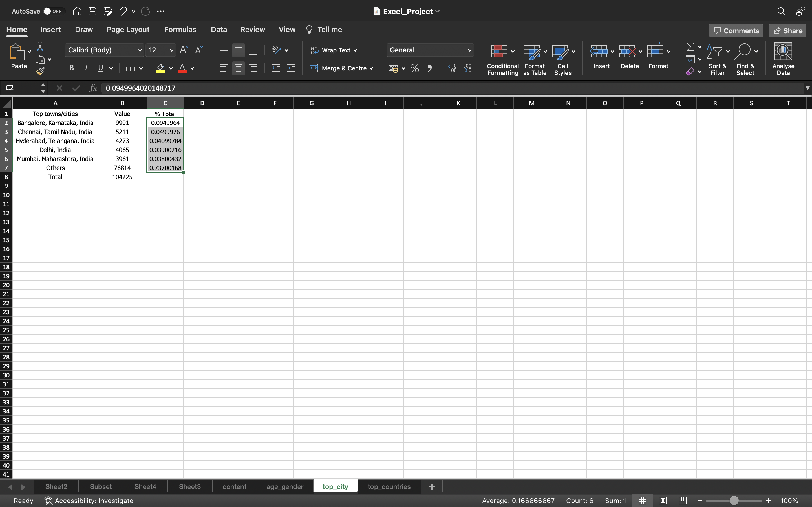Click the Comments button
The image size is (812, 507).
pos(736,30)
